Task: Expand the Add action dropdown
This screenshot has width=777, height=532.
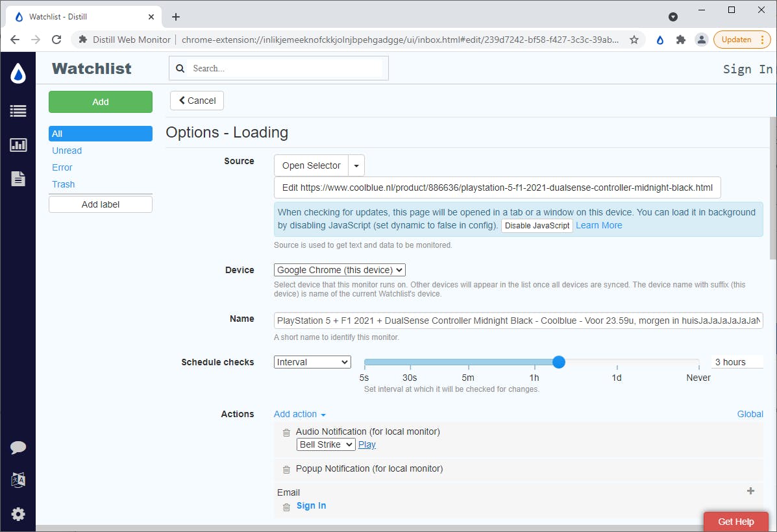Action: point(300,414)
